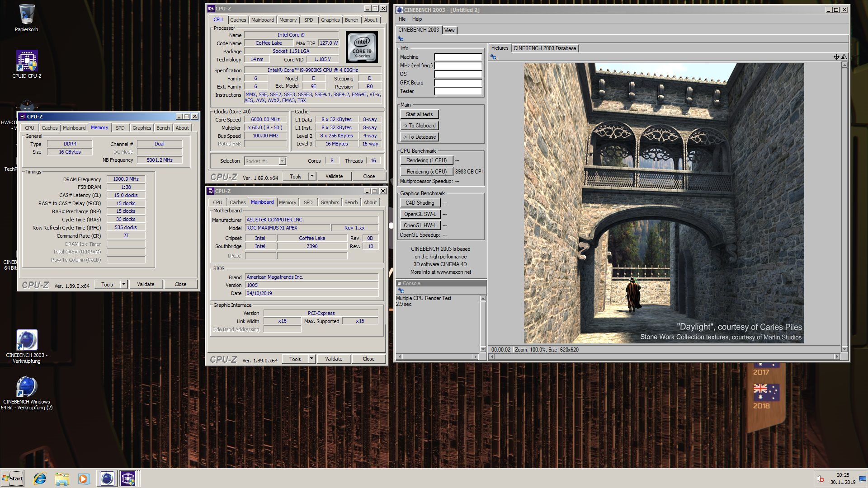Screen dimensions: 868x488
Task: Open Caches tab in top CPU-Z window
Action: coord(238,20)
